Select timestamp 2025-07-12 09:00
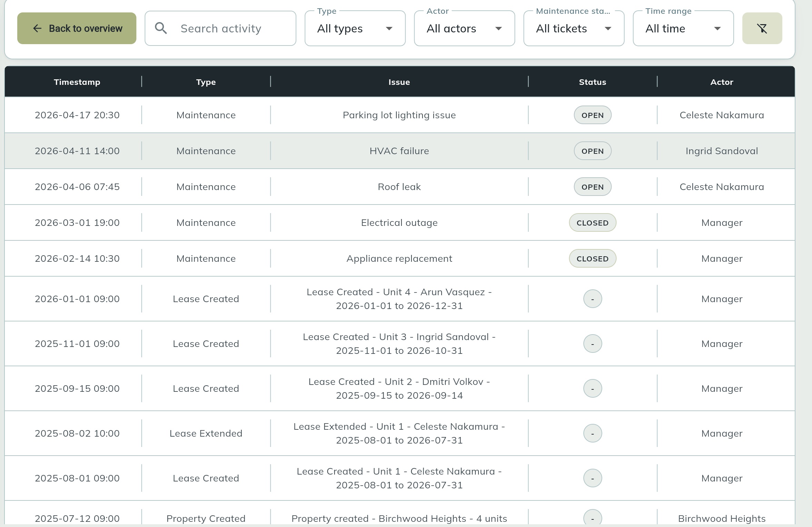The height and width of the screenshot is (527, 812). pyautogui.click(x=77, y=518)
